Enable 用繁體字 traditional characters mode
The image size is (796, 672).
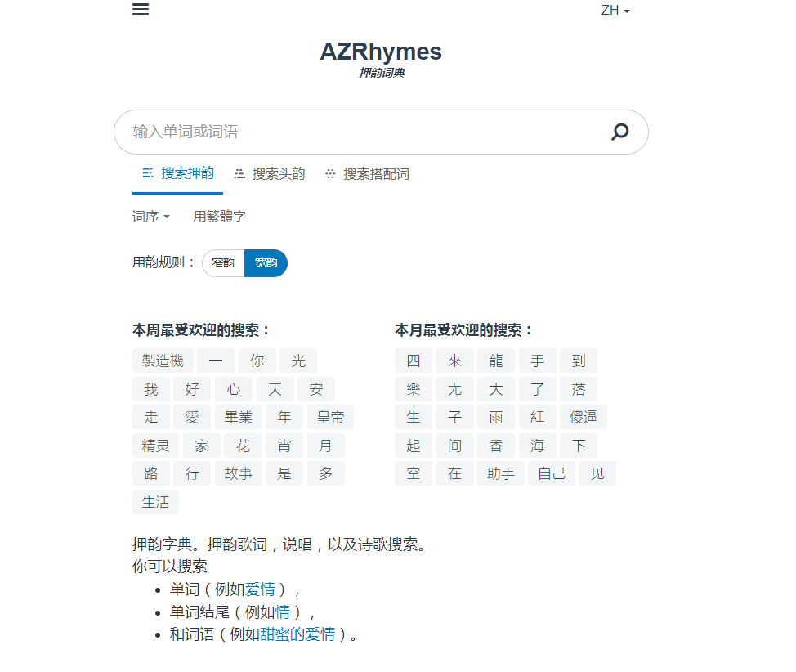pos(219,216)
